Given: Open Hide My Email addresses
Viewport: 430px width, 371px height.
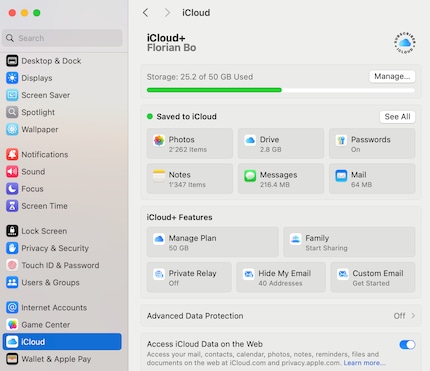Looking at the screenshot, I should pyautogui.click(x=281, y=277).
